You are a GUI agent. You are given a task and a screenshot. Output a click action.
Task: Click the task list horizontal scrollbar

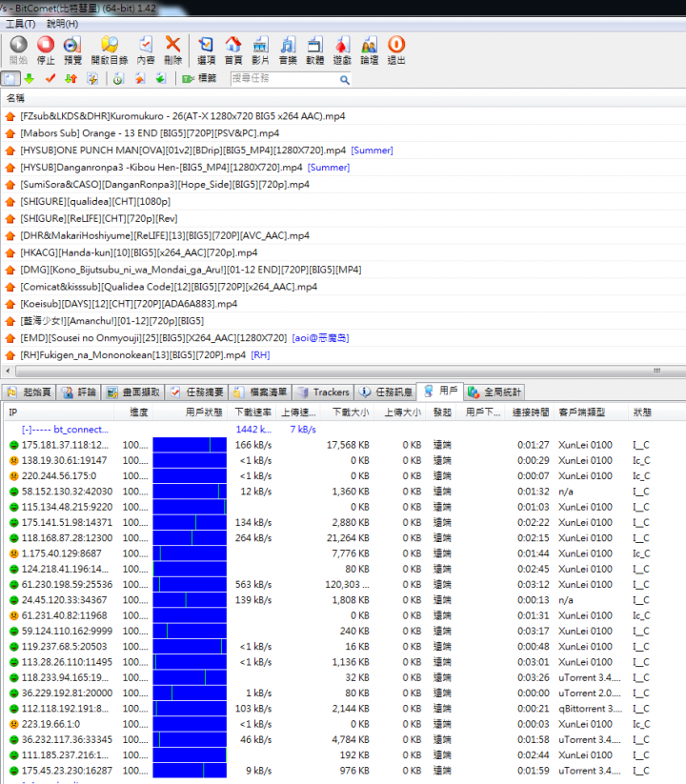pyautogui.click(x=350, y=371)
